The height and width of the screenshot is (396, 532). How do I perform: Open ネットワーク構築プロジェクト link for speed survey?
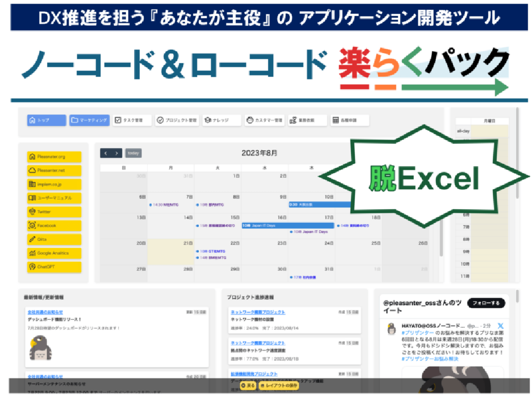[258, 343]
